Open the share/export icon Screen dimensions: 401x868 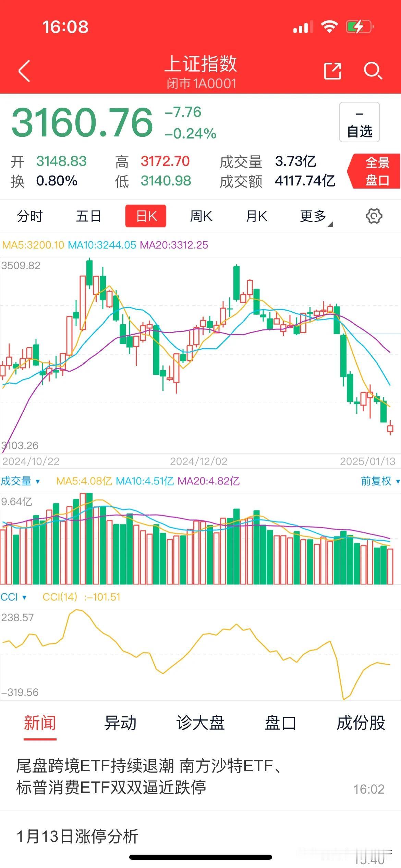coord(332,71)
